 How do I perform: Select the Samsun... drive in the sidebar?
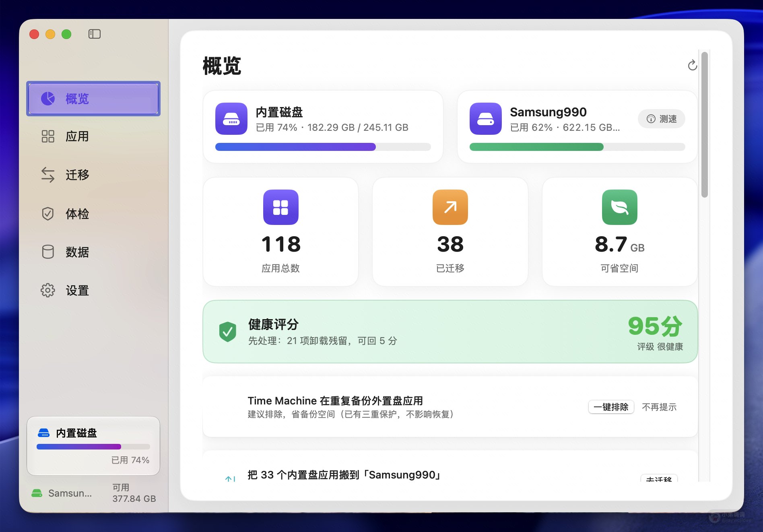pos(93,493)
